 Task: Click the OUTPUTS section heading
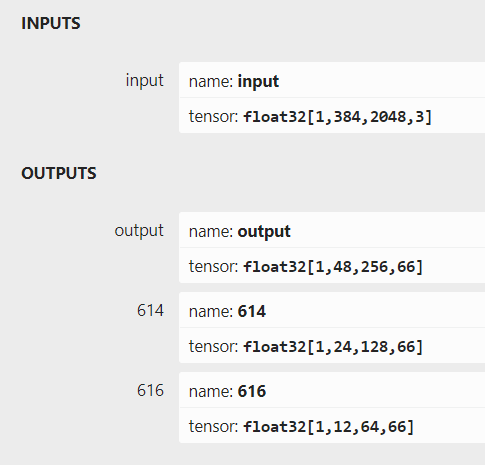(x=59, y=173)
